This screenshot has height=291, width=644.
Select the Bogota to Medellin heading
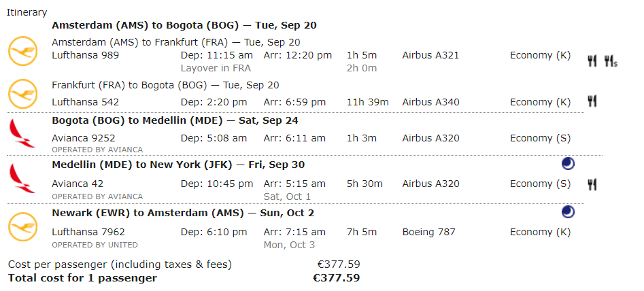pos(175,120)
